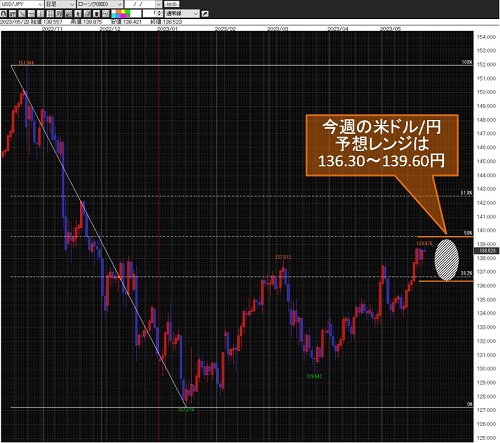The image size is (500, 443).
Task: Click the pen edit icon
Action: (x=205, y=14)
